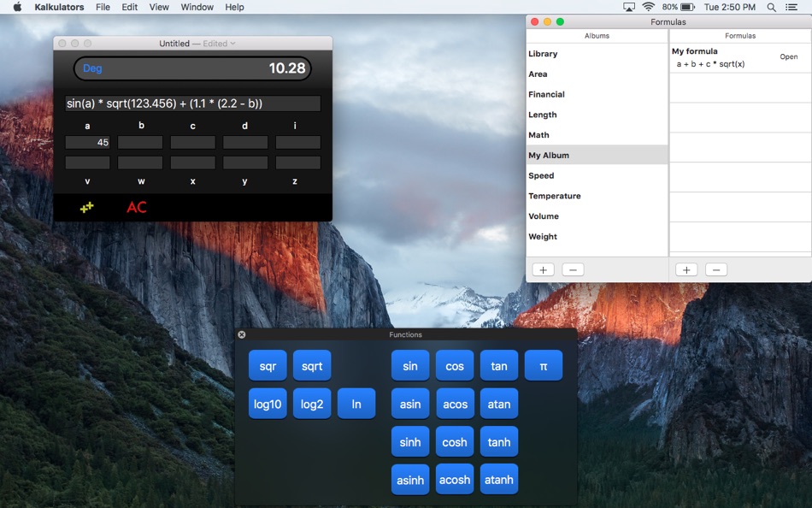
Task: Clear everything with the red AC button
Action: pyautogui.click(x=137, y=207)
